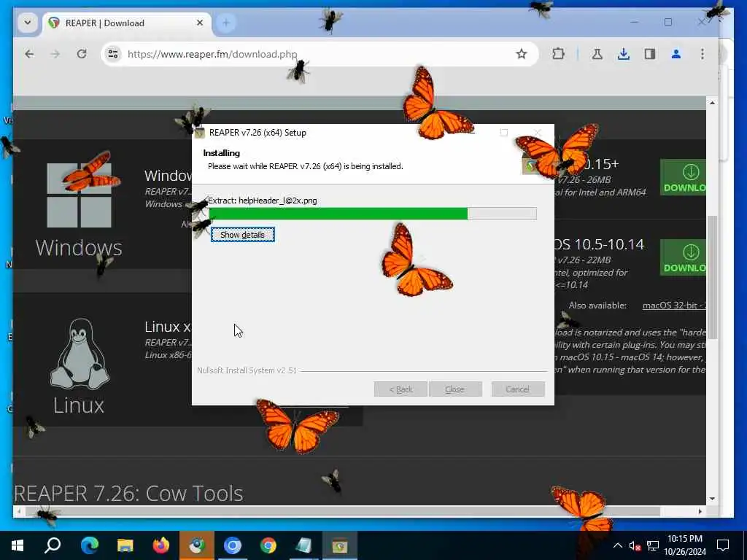This screenshot has width=747, height=560.
Task: Click Show details in REAPER Setup
Action: coord(242,235)
